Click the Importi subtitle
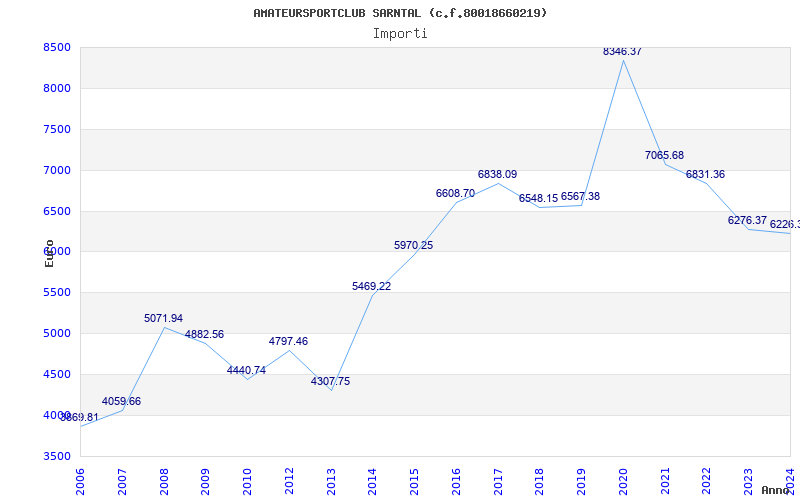Screen dimensions: 800x500 [x=400, y=34]
